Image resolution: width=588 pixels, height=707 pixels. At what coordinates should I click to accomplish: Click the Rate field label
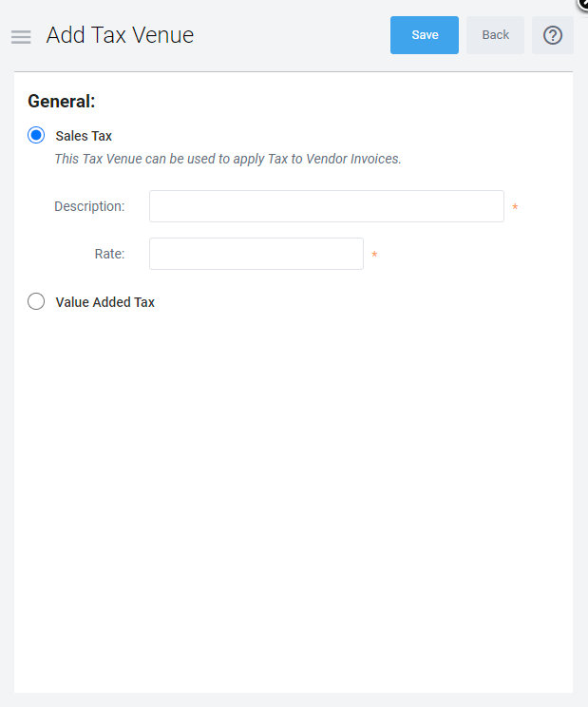(x=109, y=254)
